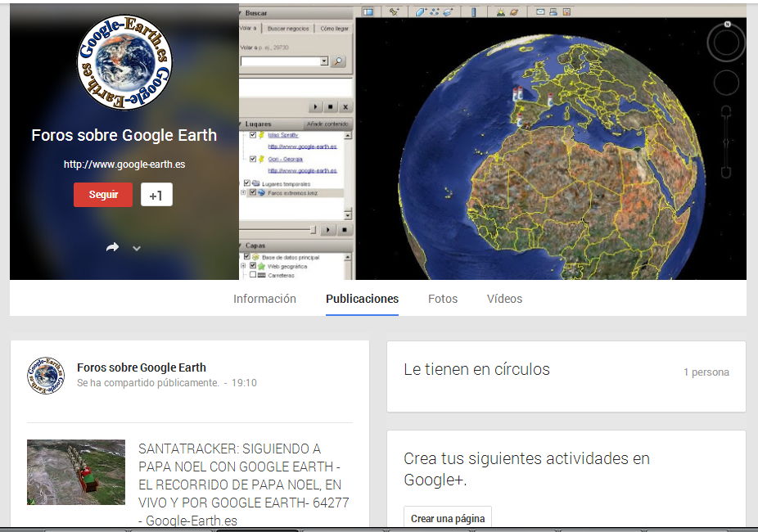
Task: Click the print toolbar icon
Action: pos(553,12)
